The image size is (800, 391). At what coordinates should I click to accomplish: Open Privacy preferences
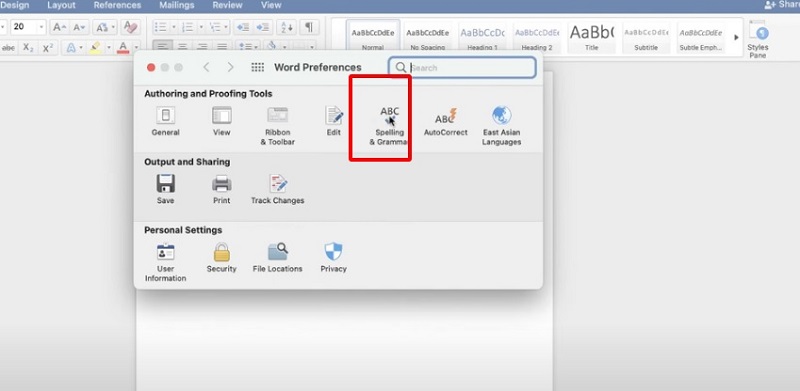(x=334, y=257)
